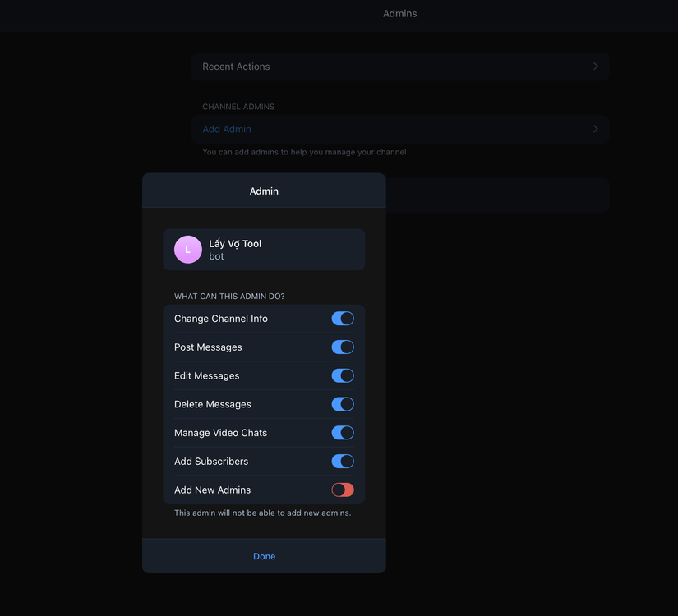The width and height of the screenshot is (678, 616).
Task: Expand the Recent Actions section
Action: pos(595,67)
